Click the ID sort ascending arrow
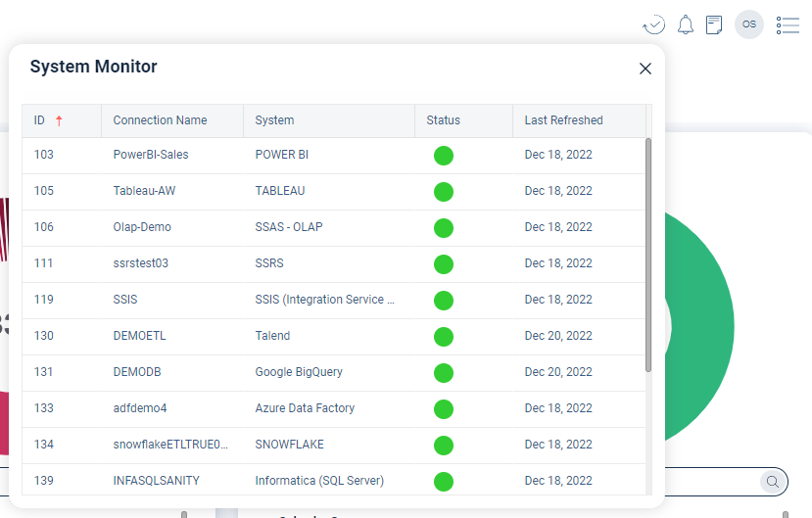 [x=59, y=120]
